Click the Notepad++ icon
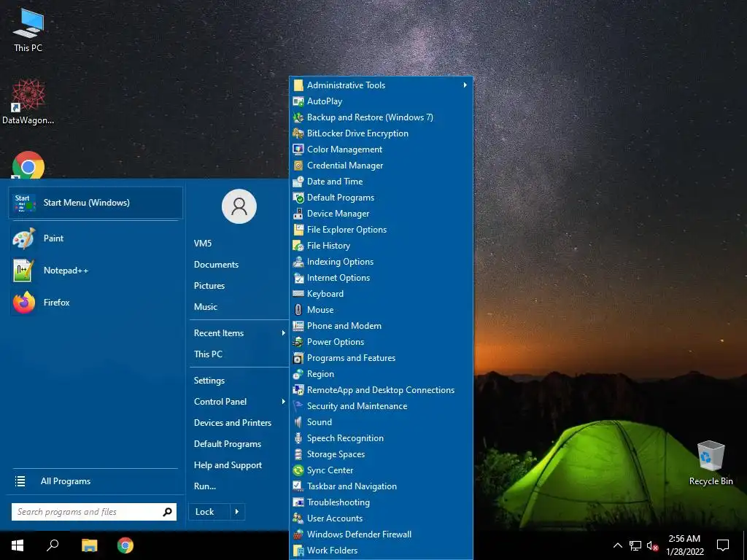This screenshot has height=560, width=747. tap(24, 270)
